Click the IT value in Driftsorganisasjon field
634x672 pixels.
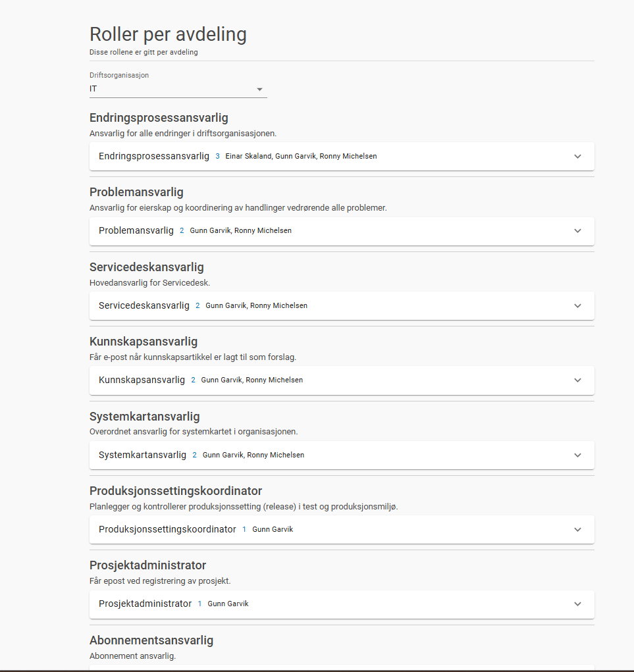pyautogui.click(x=93, y=89)
